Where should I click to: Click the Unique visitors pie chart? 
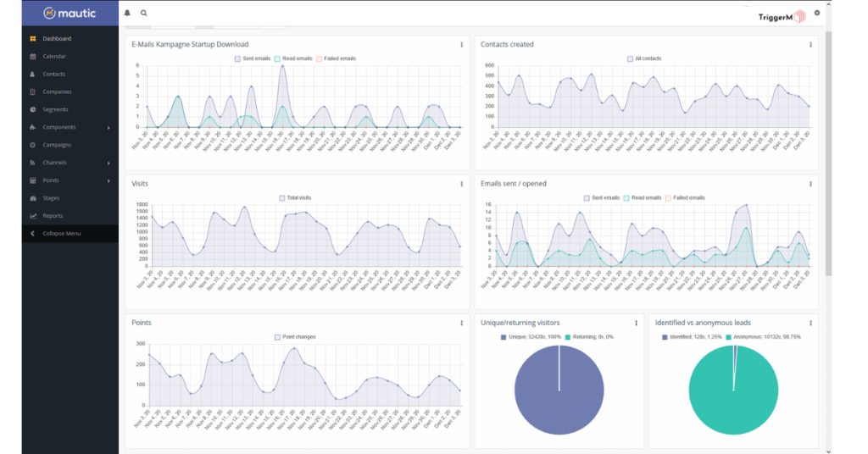(x=559, y=391)
